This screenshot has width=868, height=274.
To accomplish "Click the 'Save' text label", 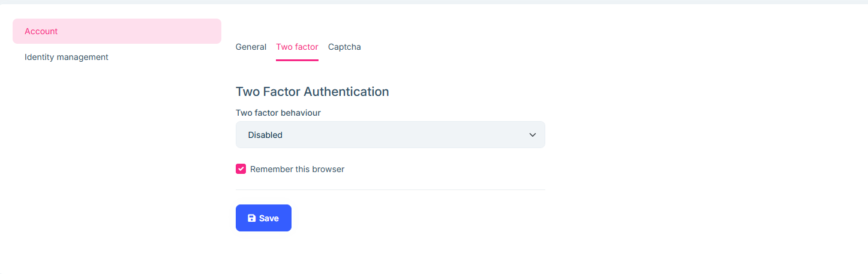I will (269, 218).
